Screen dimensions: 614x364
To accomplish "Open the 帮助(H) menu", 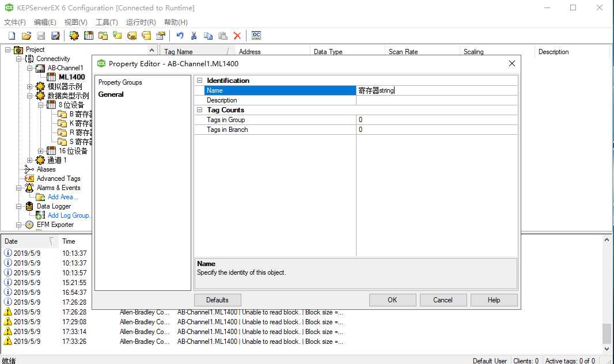I will tap(176, 22).
